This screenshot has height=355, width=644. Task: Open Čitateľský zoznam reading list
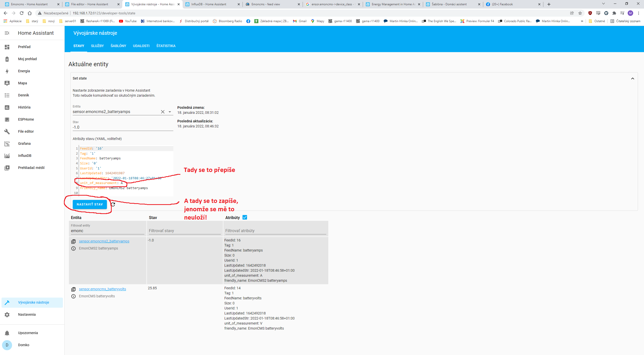point(625,21)
